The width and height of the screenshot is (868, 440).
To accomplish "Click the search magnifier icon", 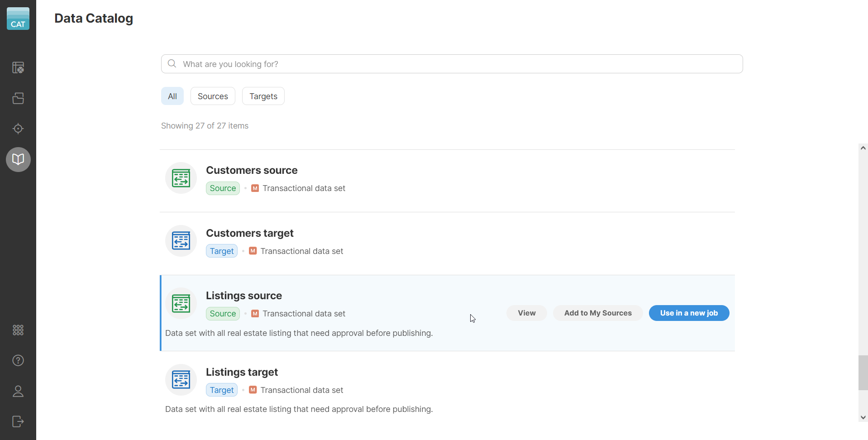I will (x=172, y=64).
